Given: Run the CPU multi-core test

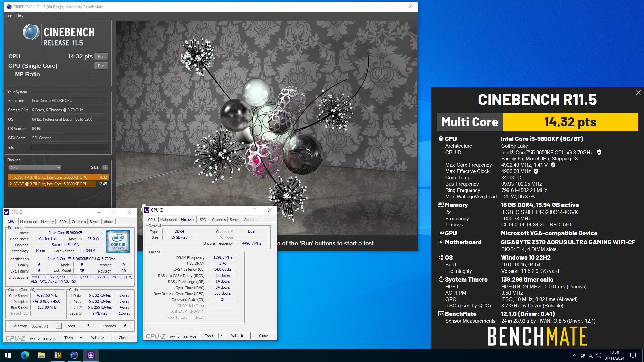Looking at the screenshot, I should (x=101, y=56).
